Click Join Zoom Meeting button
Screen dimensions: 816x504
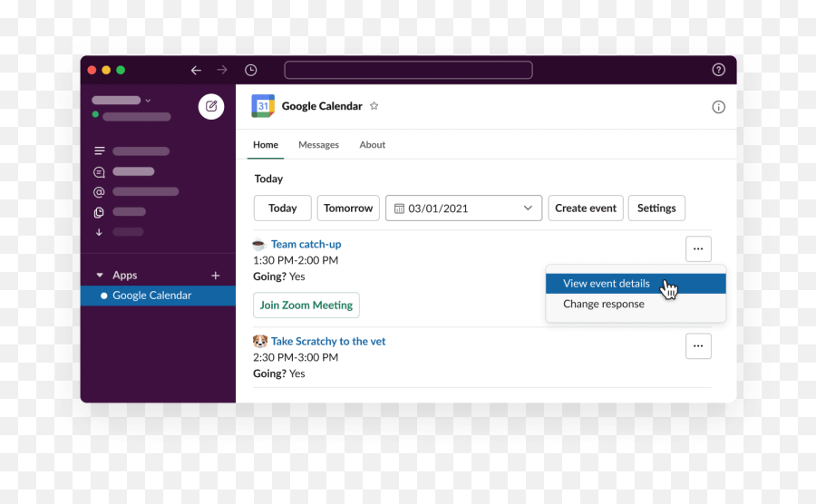(306, 305)
